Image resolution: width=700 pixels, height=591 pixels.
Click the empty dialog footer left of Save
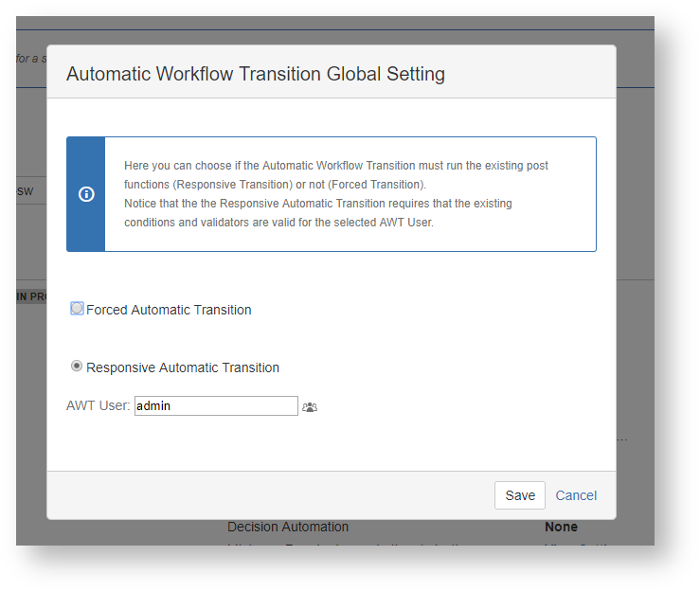265,495
